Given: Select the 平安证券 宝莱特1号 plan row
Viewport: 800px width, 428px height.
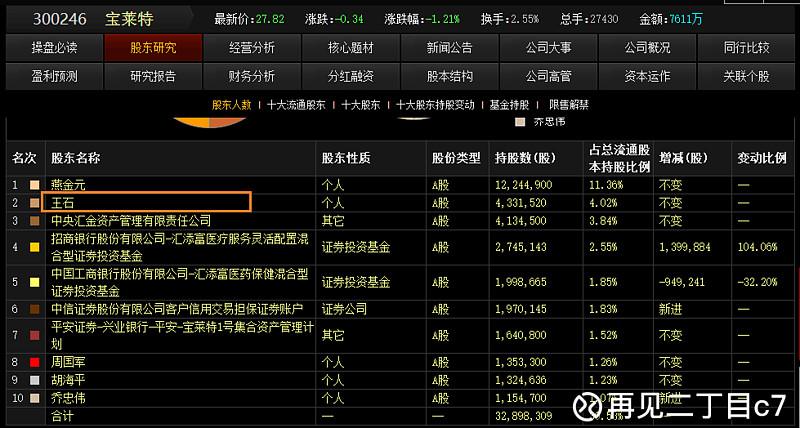Looking at the screenshot, I should [182, 335].
